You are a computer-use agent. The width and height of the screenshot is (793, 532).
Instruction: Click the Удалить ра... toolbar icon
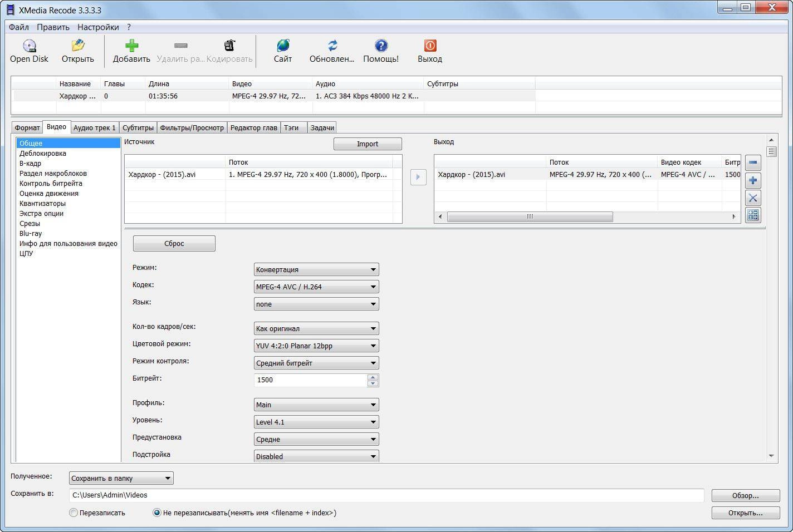pyautogui.click(x=180, y=46)
